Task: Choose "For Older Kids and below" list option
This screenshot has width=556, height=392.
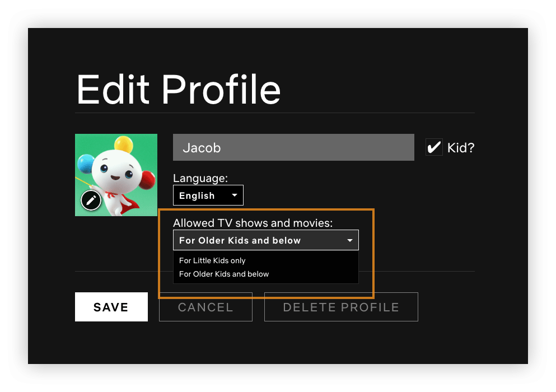Action: (224, 274)
